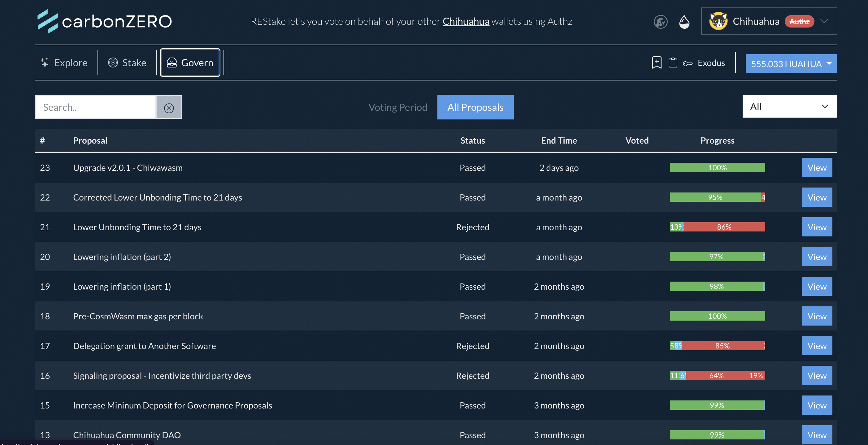868x445 pixels.
Task: Click the '#' column header
Action: (42, 140)
